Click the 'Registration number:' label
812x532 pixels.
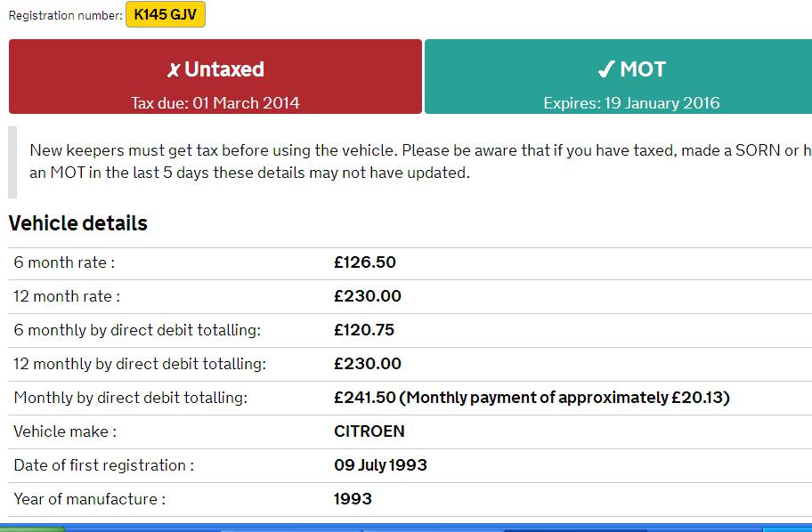pyautogui.click(x=66, y=15)
